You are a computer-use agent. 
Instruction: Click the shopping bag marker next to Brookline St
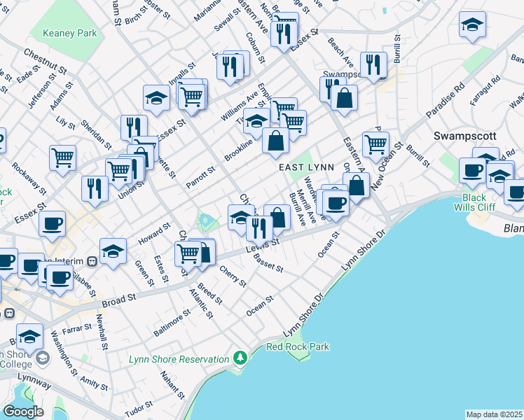point(275,141)
